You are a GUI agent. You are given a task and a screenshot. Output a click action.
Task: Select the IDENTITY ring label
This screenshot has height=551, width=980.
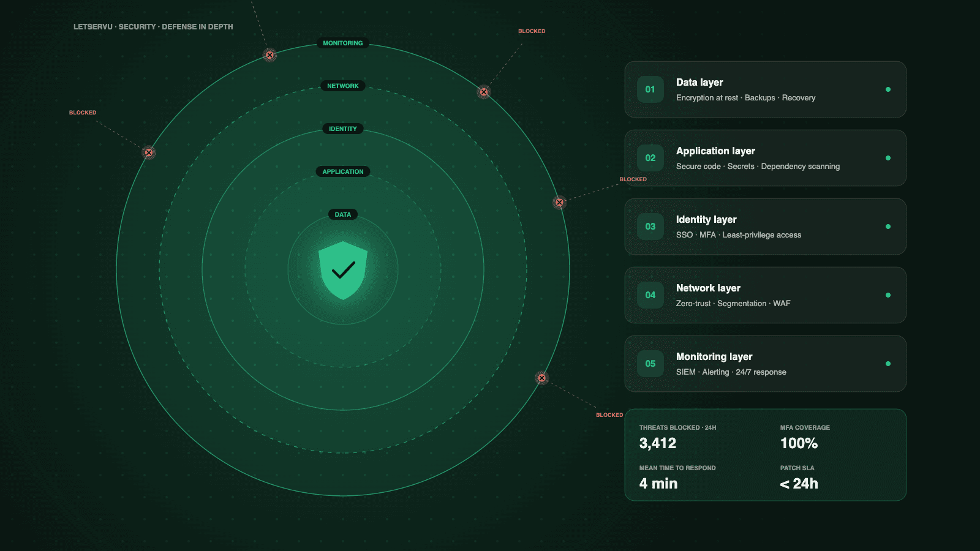point(343,129)
